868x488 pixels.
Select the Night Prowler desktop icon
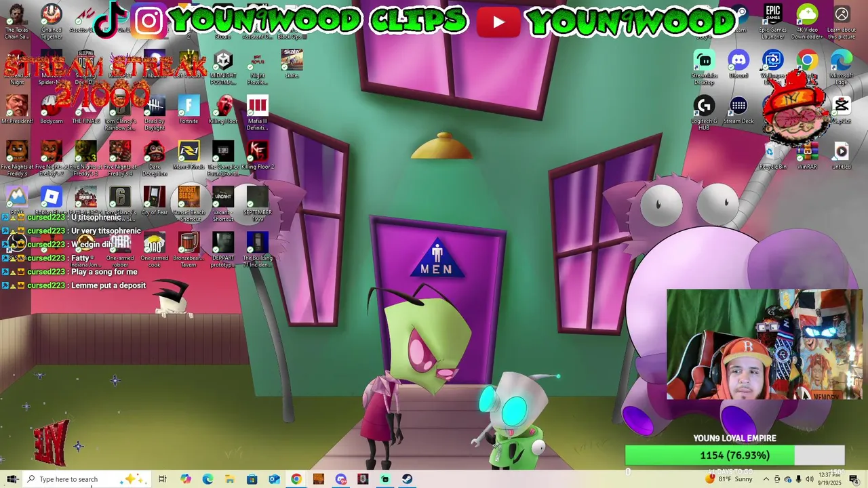(x=257, y=68)
